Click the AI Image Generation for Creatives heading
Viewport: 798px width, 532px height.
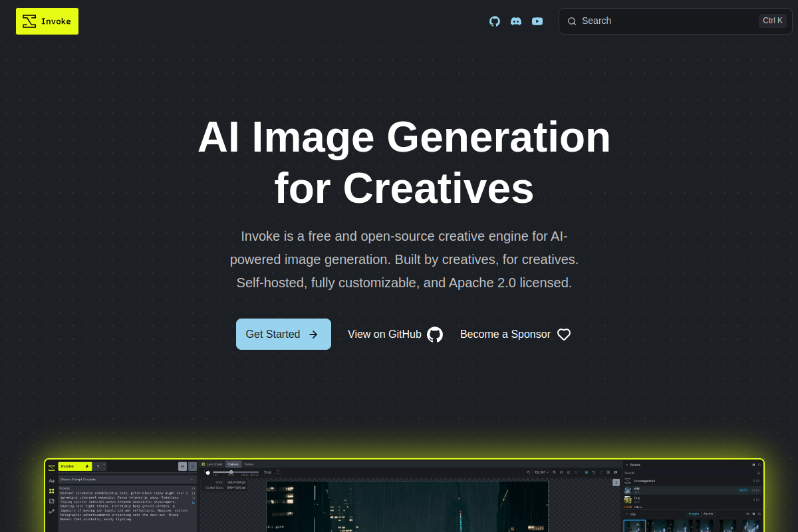point(404,162)
